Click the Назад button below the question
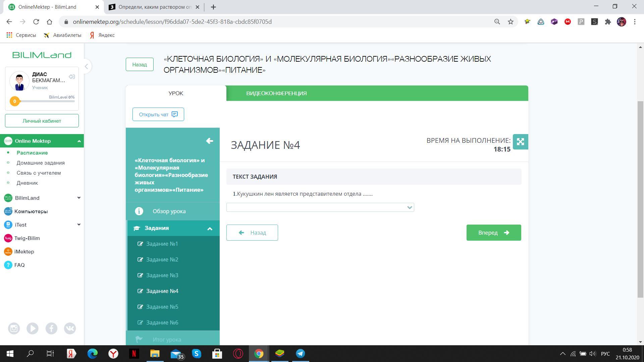The image size is (644, 362). coord(252,233)
